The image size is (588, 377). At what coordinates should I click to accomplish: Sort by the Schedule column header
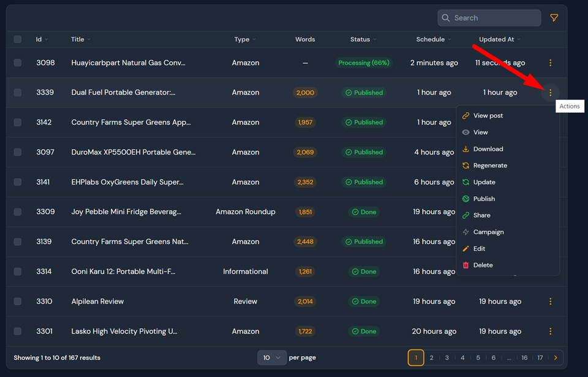[434, 39]
